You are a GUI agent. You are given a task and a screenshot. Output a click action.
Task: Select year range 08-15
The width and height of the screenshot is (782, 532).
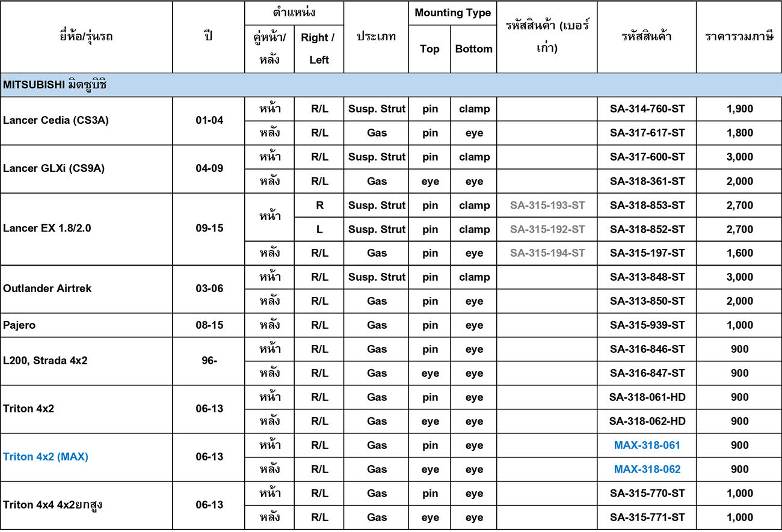209,325
